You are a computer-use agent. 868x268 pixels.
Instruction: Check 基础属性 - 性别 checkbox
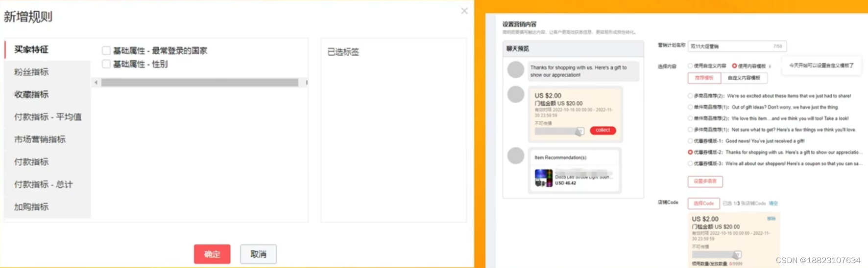coord(106,64)
